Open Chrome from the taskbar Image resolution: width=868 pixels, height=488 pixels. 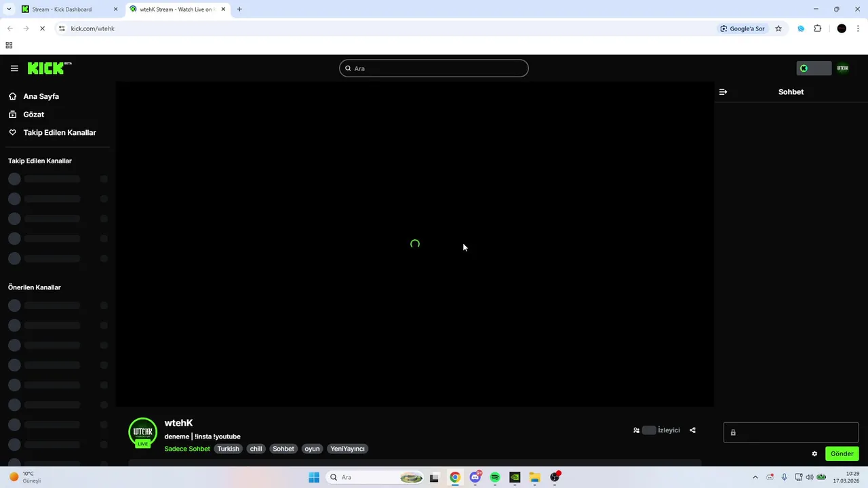pos(455,477)
